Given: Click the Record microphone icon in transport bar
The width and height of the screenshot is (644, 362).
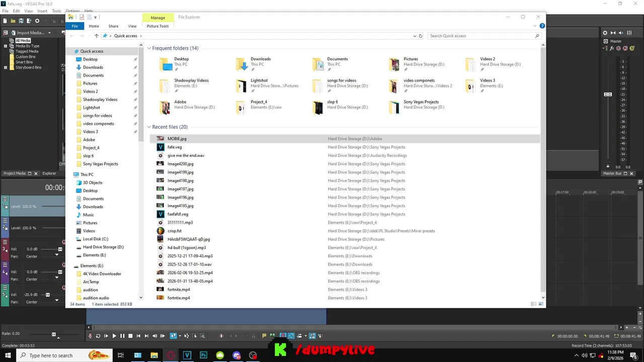Looking at the screenshot, I should click(90, 336).
